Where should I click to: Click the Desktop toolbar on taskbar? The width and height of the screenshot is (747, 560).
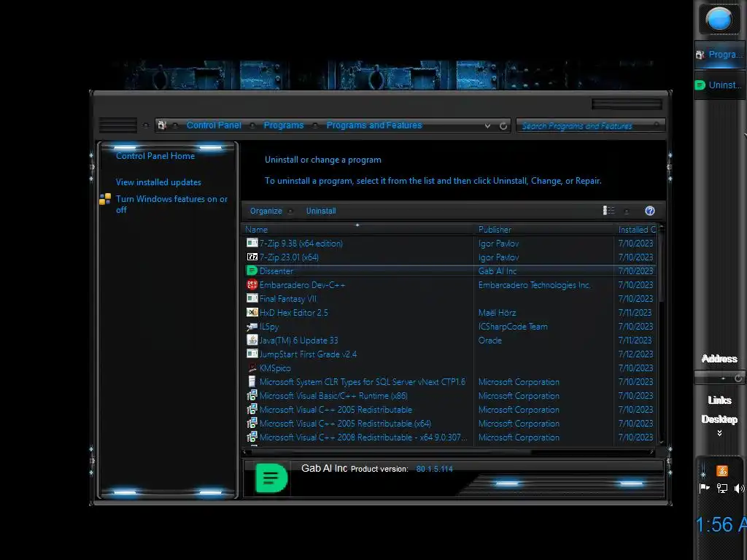[x=719, y=419]
